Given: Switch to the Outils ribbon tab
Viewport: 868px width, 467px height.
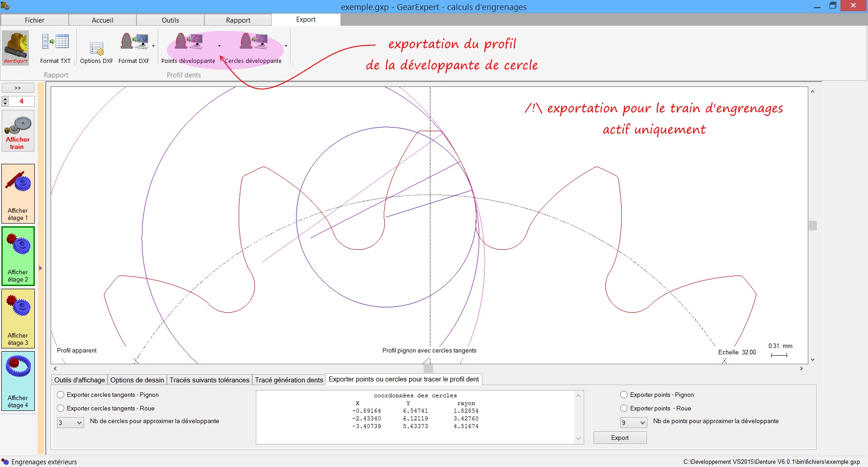Looking at the screenshot, I should (170, 20).
